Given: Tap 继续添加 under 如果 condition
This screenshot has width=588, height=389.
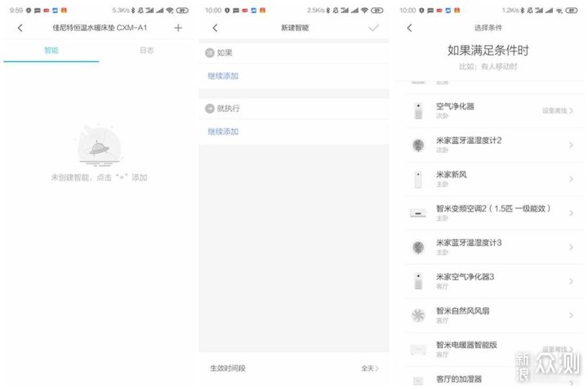Looking at the screenshot, I should [x=223, y=76].
